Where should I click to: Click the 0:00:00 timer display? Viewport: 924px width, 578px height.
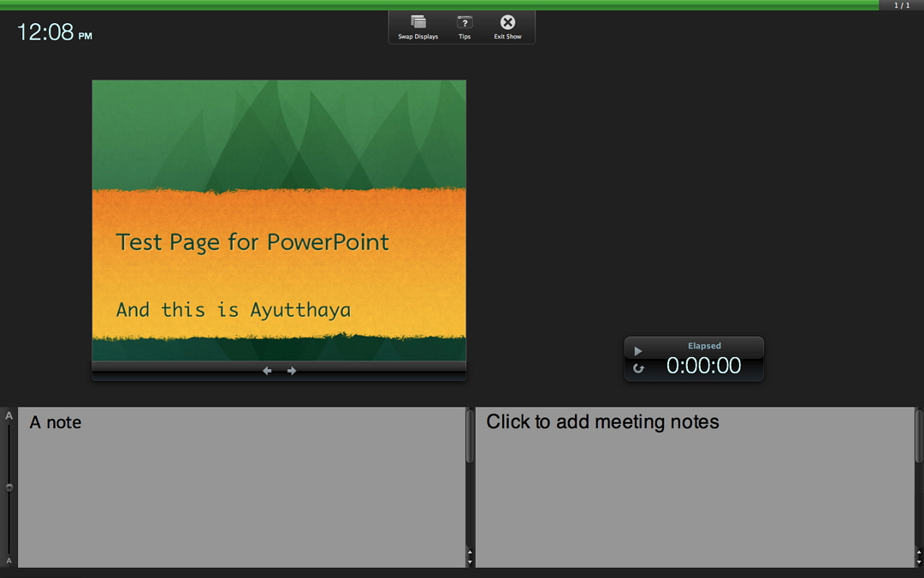703,366
